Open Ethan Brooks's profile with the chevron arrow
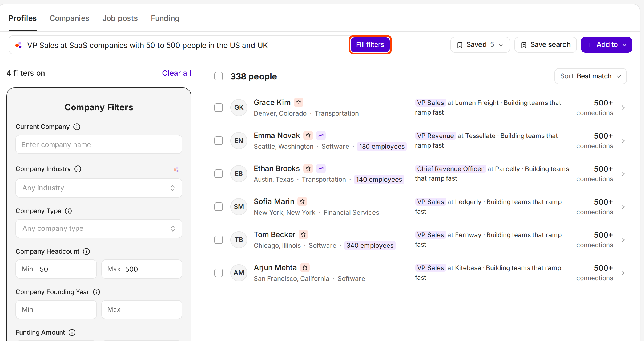 pyautogui.click(x=623, y=174)
